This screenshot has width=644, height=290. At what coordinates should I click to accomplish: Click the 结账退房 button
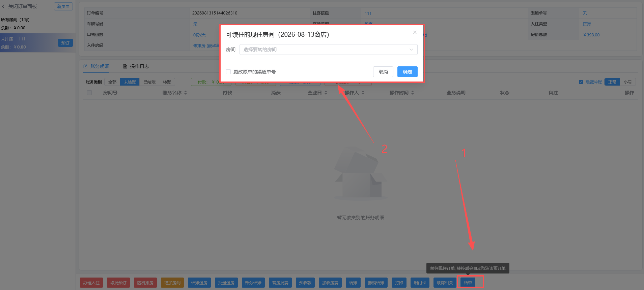pos(199,283)
